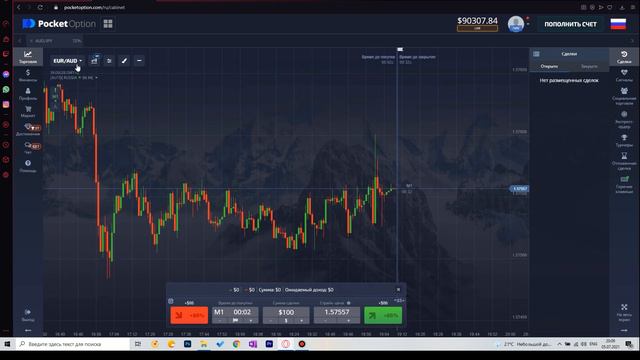The width and height of the screenshot is (640, 360).
Task: Open the Achievements diamond section
Action: click(28, 129)
